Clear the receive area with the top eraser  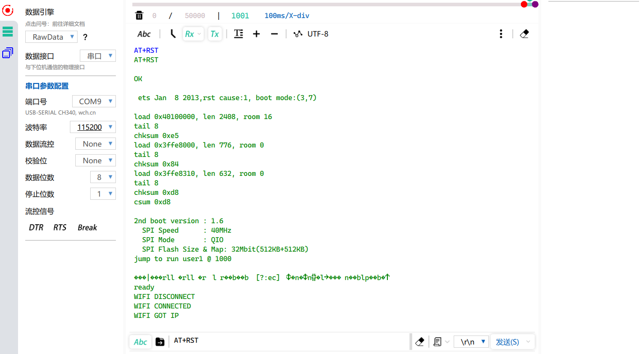pyautogui.click(x=524, y=34)
